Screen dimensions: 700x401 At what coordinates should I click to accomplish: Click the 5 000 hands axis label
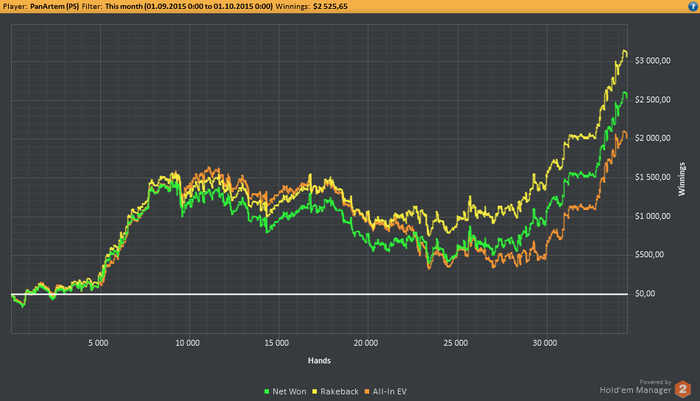tap(98, 343)
